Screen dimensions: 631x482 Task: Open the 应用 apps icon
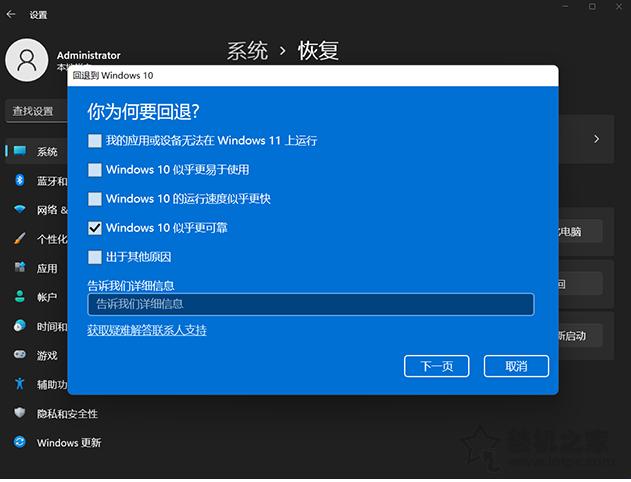coord(20,267)
